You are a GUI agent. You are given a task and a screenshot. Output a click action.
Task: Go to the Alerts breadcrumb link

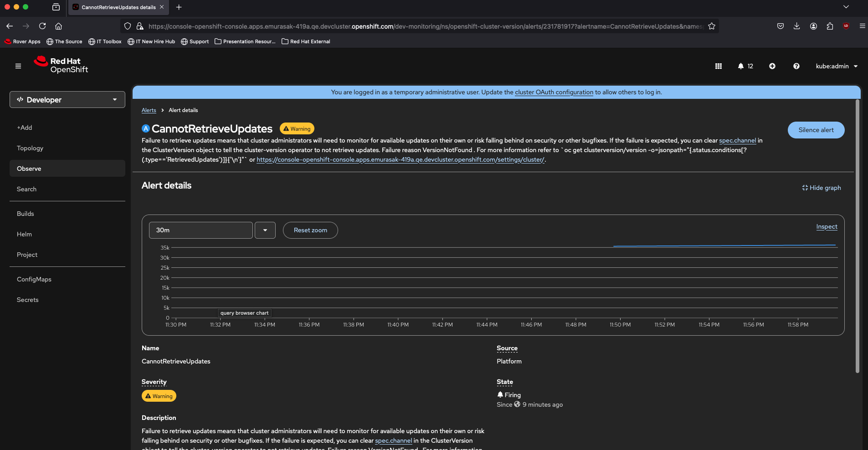point(149,110)
